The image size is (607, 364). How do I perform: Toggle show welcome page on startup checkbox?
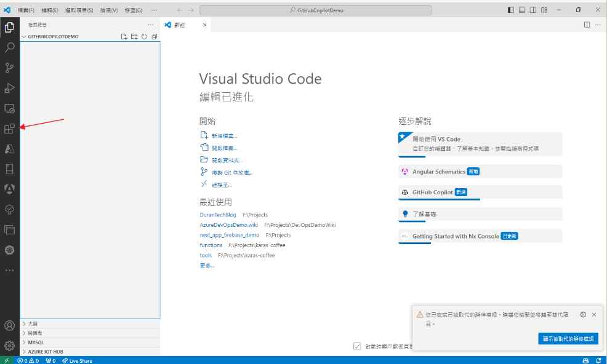(357, 346)
